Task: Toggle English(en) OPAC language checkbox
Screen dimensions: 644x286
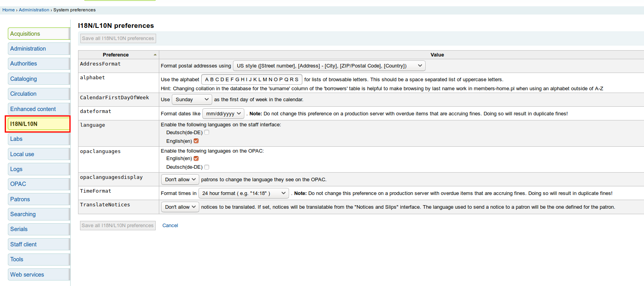Action: (x=196, y=158)
